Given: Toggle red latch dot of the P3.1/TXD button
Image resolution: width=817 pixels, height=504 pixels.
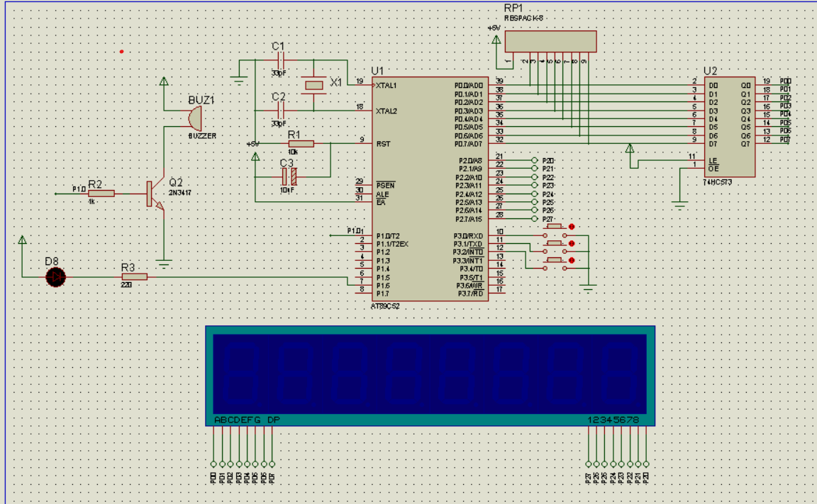Looking at the screenshot, I should click(572, 243).
